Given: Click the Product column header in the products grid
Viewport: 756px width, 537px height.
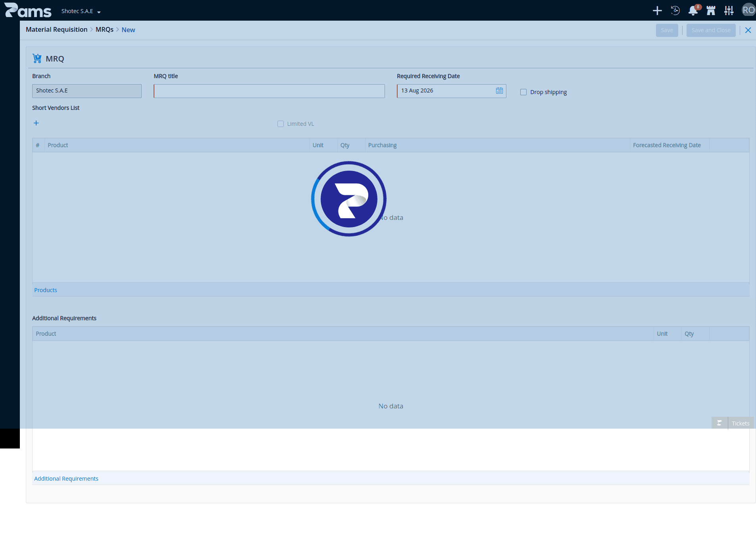Looking at the screenshot, I should [177, 145].
